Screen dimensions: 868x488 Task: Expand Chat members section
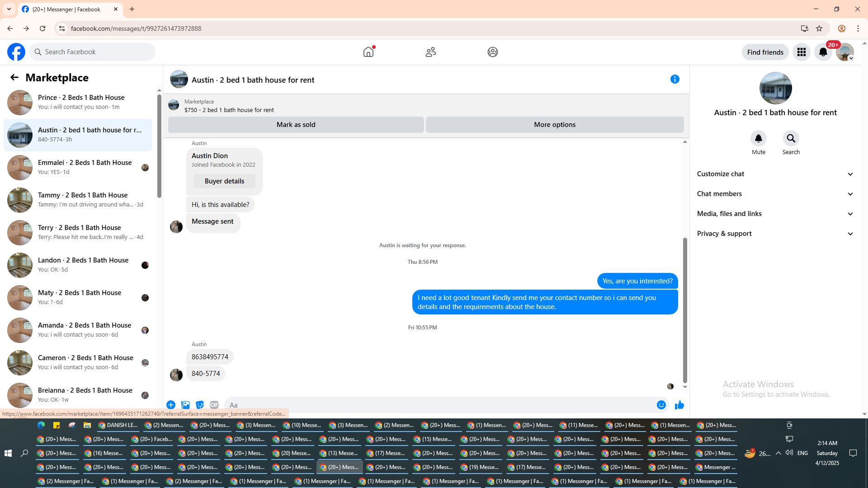(775, 194)
